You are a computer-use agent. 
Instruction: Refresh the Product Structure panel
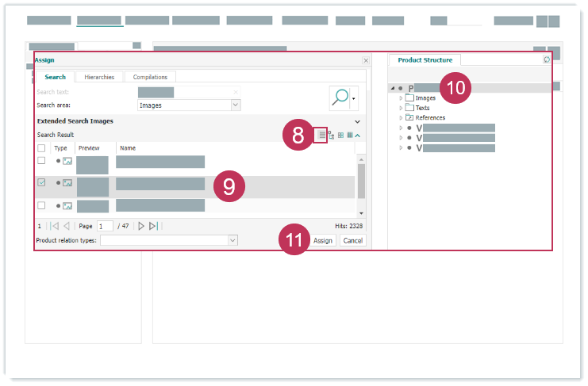pyautogui.click(x=546, y=60)
